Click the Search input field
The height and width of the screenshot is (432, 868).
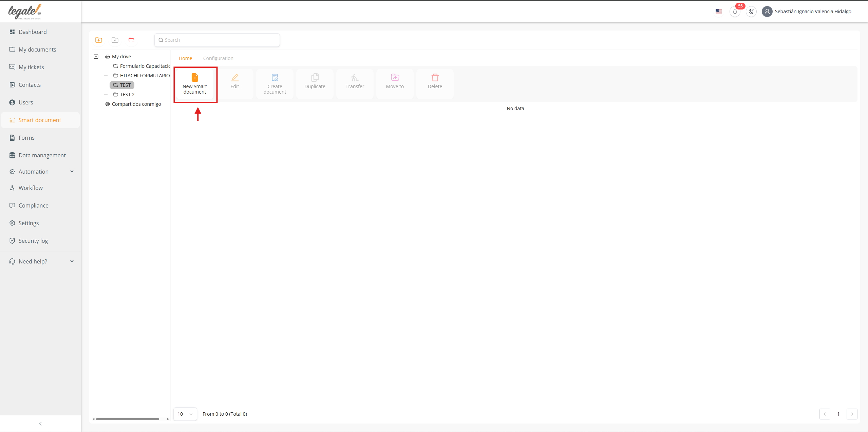217,40
